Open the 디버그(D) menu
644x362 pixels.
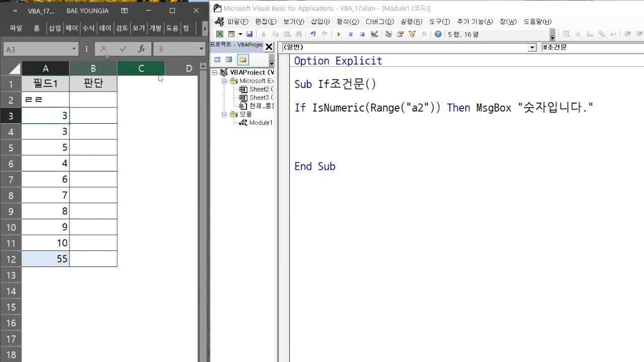(379, 22)
